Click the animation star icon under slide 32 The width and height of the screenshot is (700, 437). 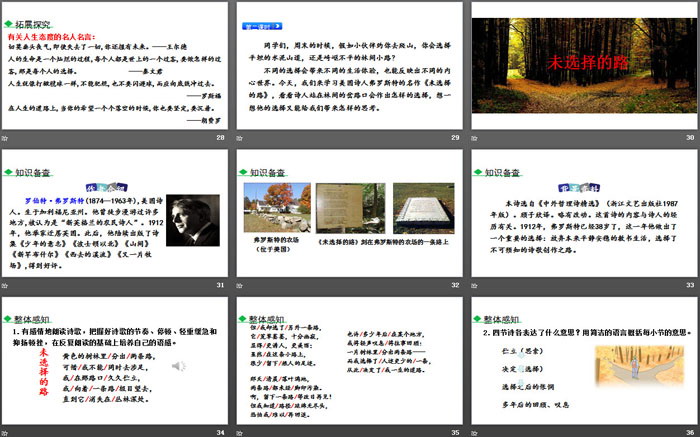point(239,285)
